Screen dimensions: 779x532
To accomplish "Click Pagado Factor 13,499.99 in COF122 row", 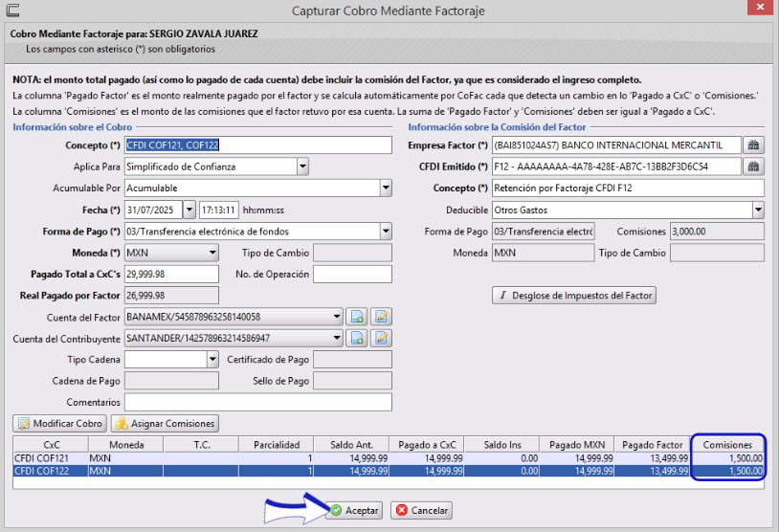I will click(652, 471).
